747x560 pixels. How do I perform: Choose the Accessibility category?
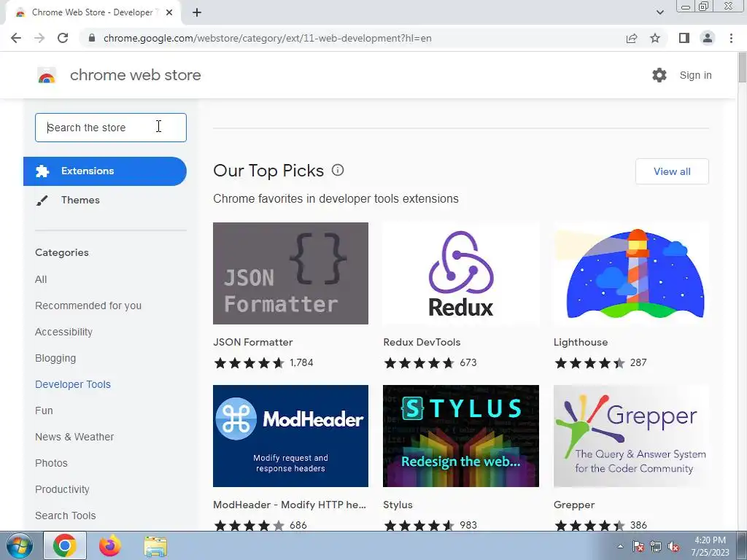(64, 332)
